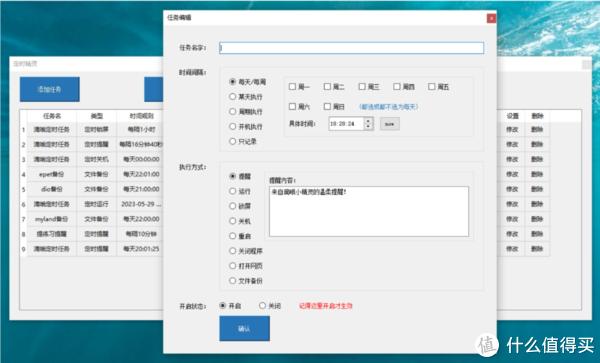Image resolution: width=600 pixels, height=363 pixels.
Task: Click the 添加任务 button in the background window
Action: 50,89
